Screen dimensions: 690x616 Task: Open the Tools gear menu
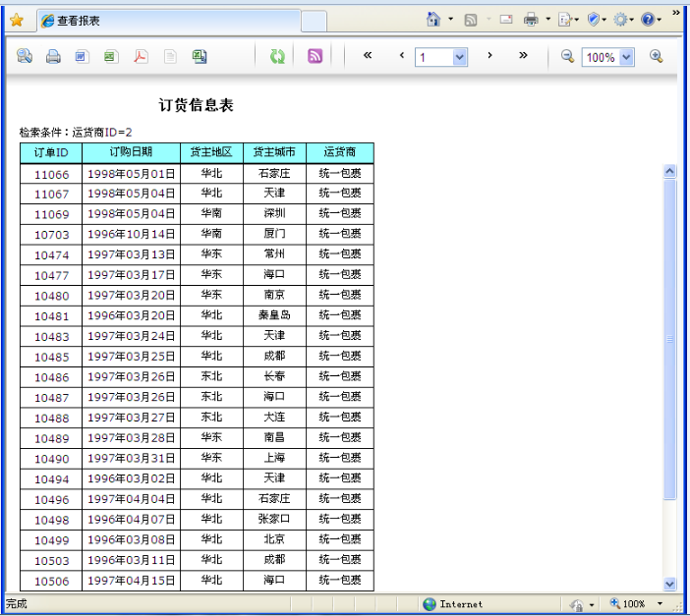click(x=620, y=20)
